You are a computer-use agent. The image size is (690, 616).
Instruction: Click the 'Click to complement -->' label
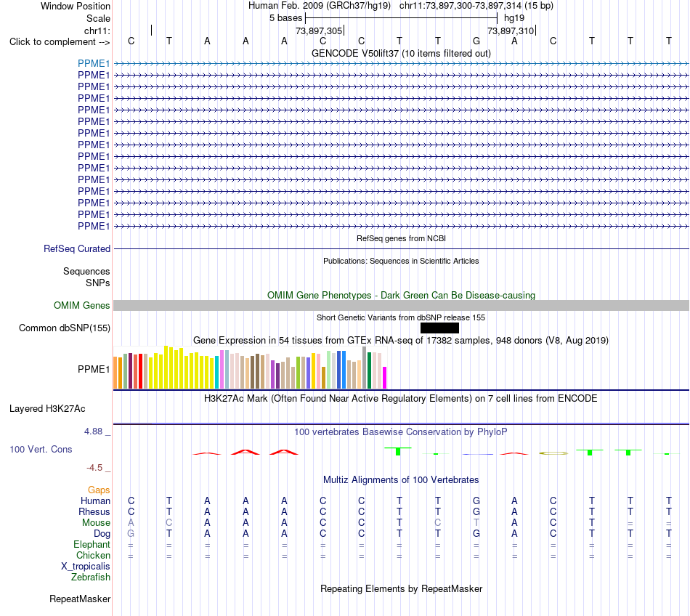[x=60, y=42]
